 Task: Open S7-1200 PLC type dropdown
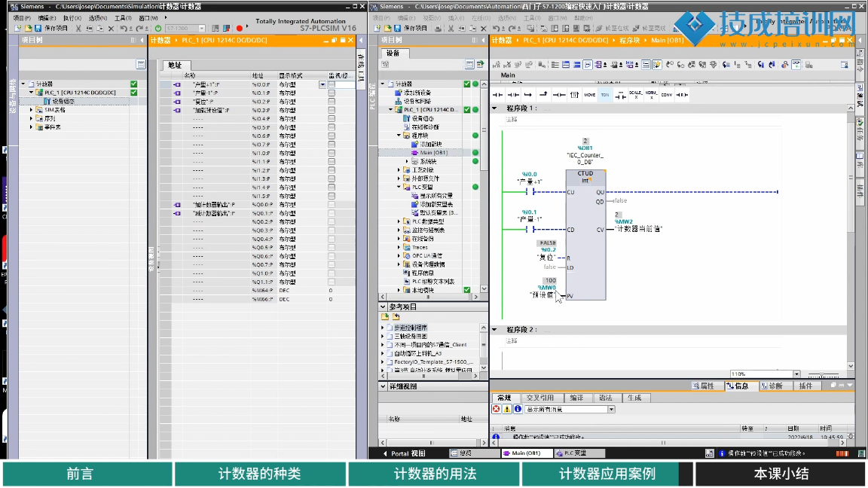pos(201,28)
